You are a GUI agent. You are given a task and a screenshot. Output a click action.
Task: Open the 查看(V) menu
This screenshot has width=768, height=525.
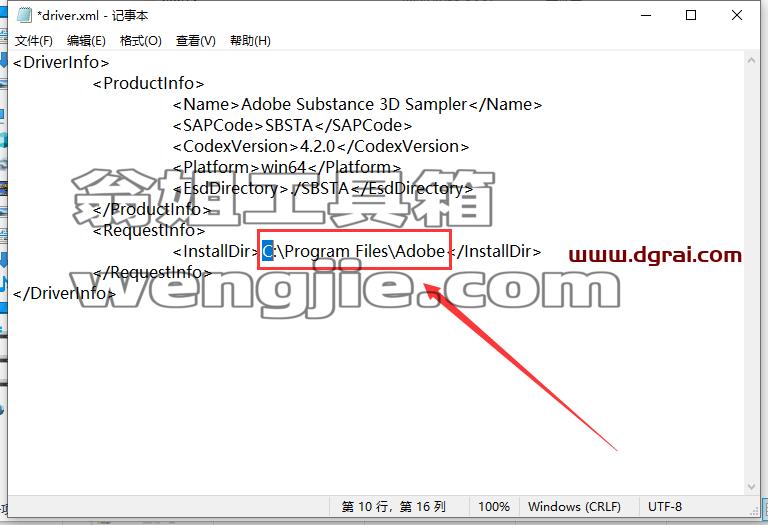pos(195,41)
